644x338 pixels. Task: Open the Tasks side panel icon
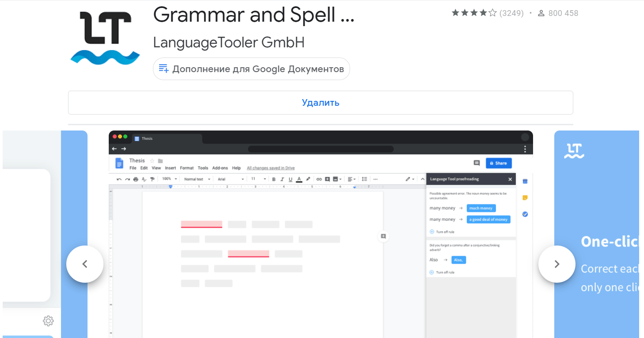525,214
